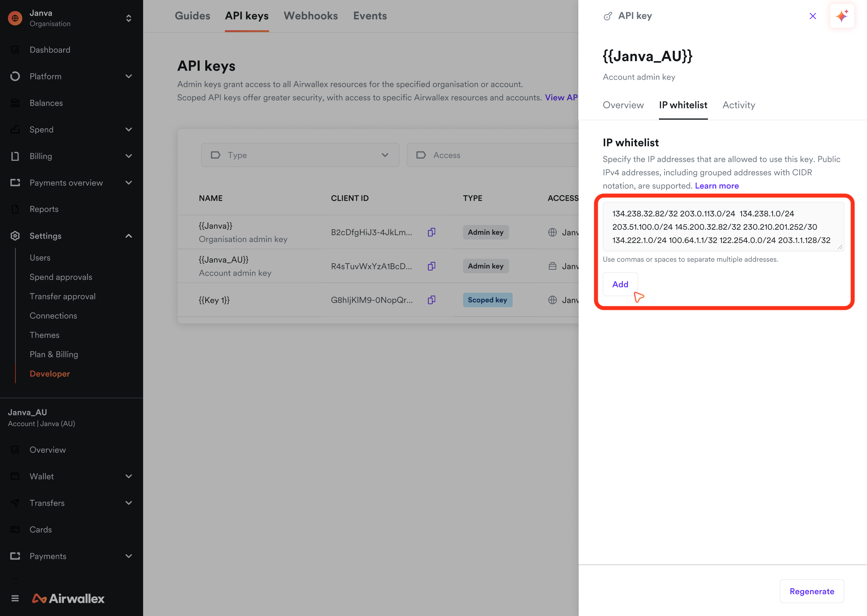Collapse the Settings section in sidebar

(x=129, y=235)
